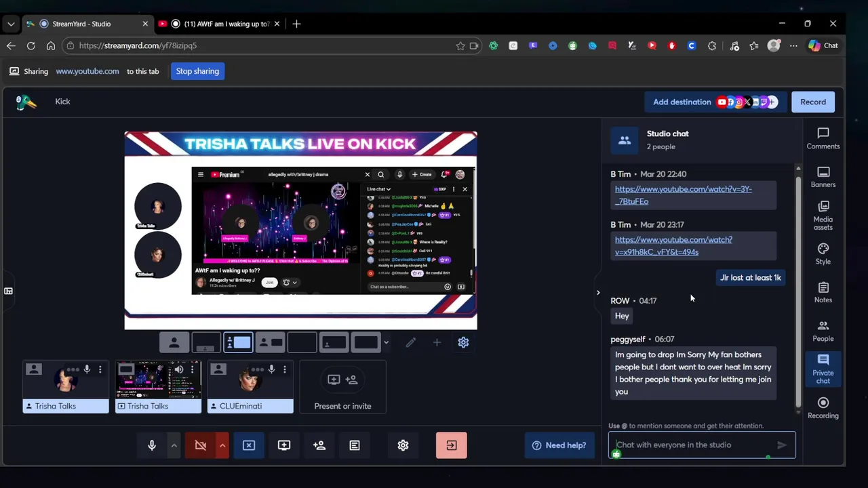The width and height of the screenshot is (868, 488).
Task: Stop screen share in bottom toolbar
Action: [249, 445]
